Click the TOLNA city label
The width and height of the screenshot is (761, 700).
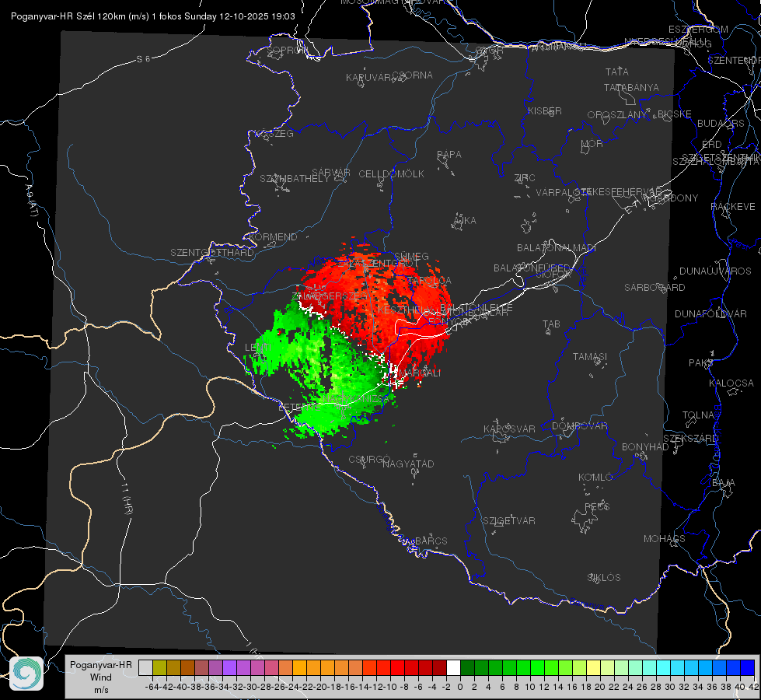click(x=698, y=415)
